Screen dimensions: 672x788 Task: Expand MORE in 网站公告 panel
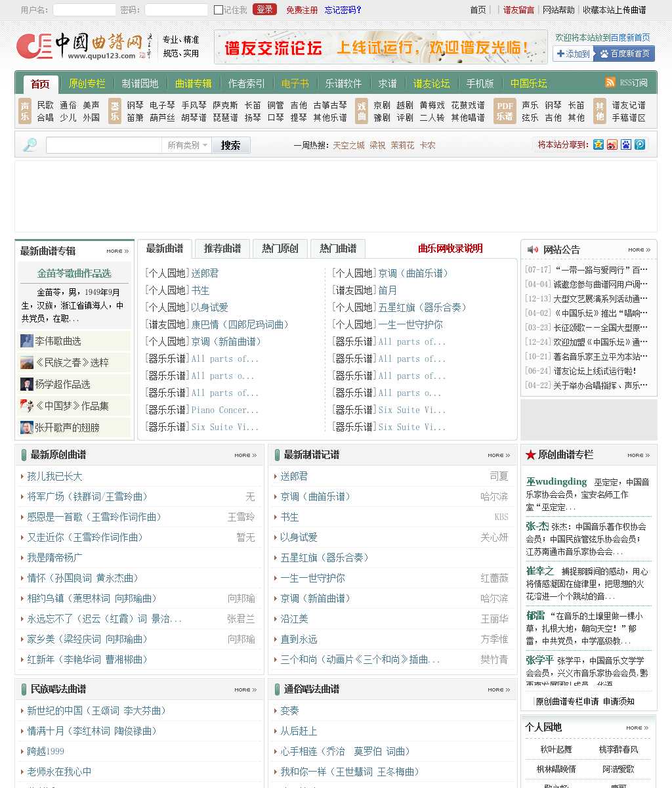[639, 250]
